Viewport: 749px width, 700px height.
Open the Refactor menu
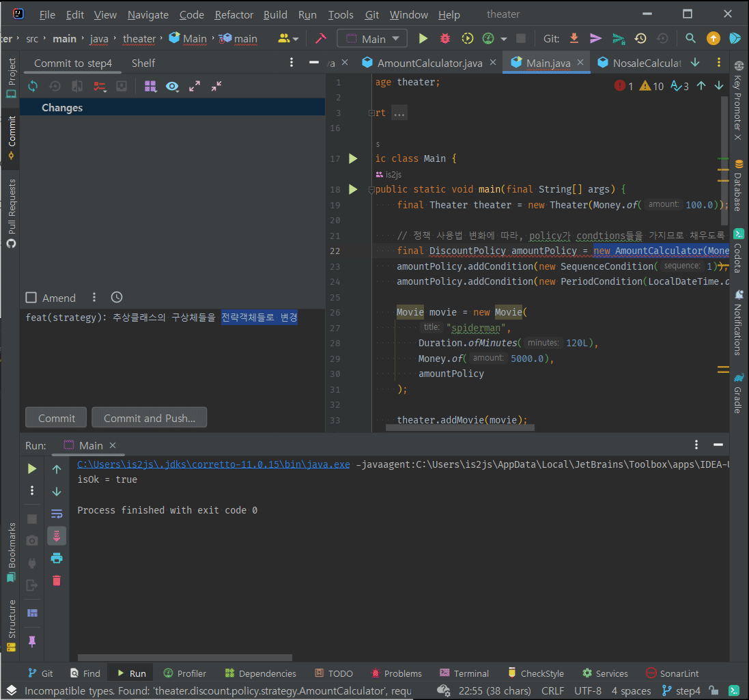[x=234, y=14]
